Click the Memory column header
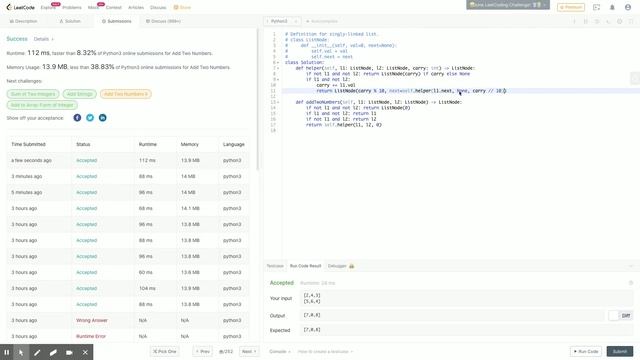The height and width of the screenshot is (360, 640). [x=190, y=144]
